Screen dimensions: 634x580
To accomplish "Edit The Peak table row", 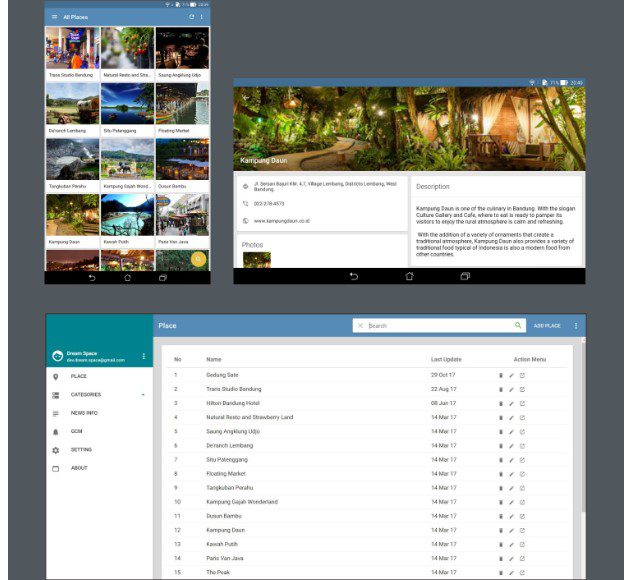I will point(511,573).
